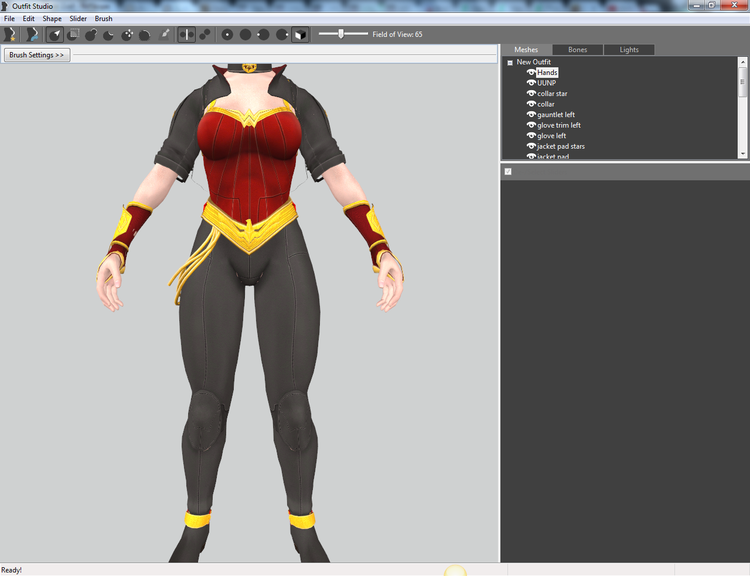This screenshot has height=576, width=750.
Task: Select the 'gauntlet left' mesh name
Action: pyautogui.click(x=556, y=115)
